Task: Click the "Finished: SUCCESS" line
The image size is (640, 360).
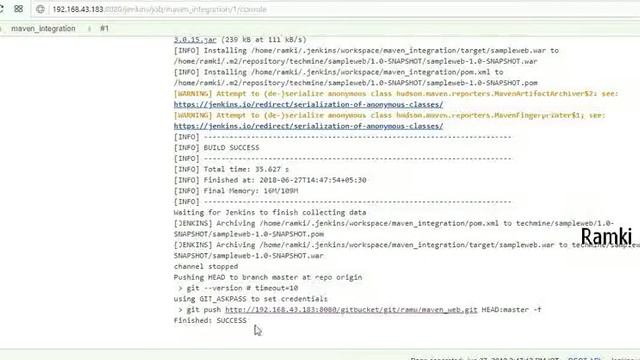Action: click(x=210, y=320)
